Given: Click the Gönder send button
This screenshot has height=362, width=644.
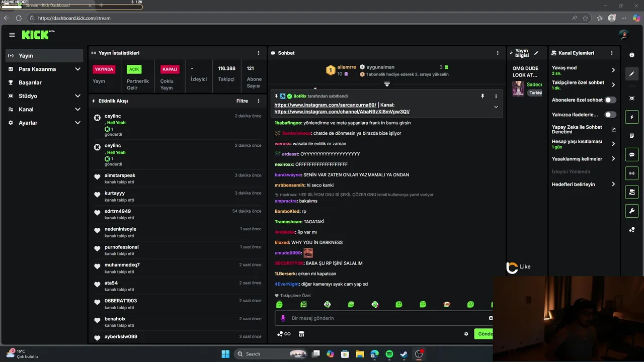Looking at the screenshot, I should pyautogui.click(x=484, y=334).
